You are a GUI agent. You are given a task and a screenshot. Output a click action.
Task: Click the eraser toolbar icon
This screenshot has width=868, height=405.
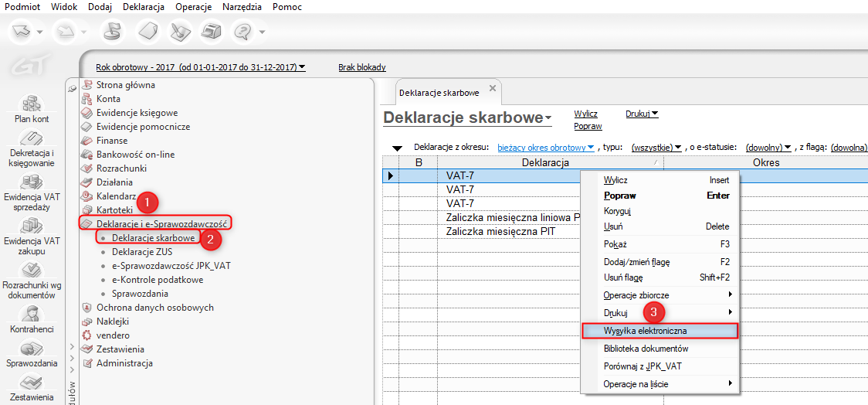point(147,32)
